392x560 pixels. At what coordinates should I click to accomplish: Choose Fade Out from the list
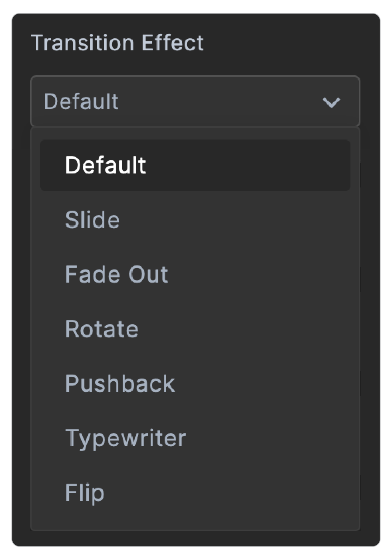point(116,275)
